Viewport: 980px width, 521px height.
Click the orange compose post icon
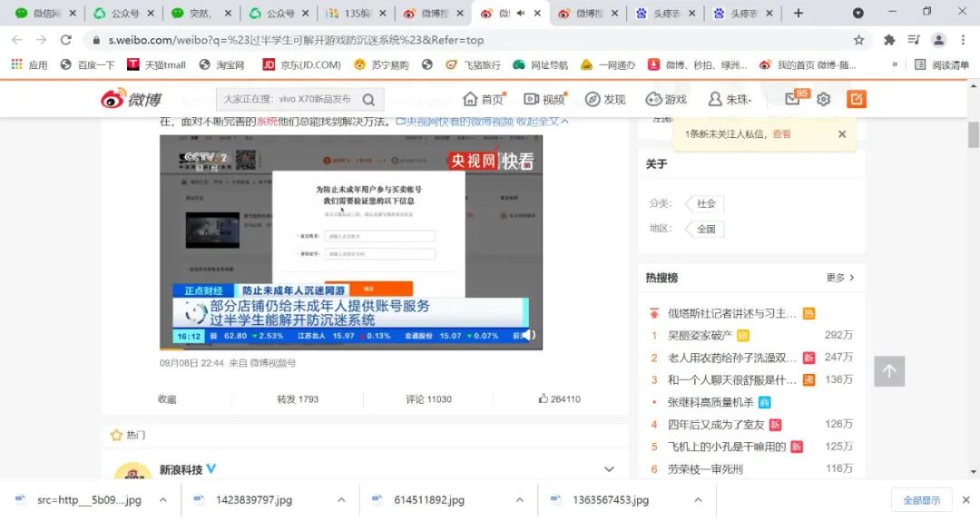[857, 99]
